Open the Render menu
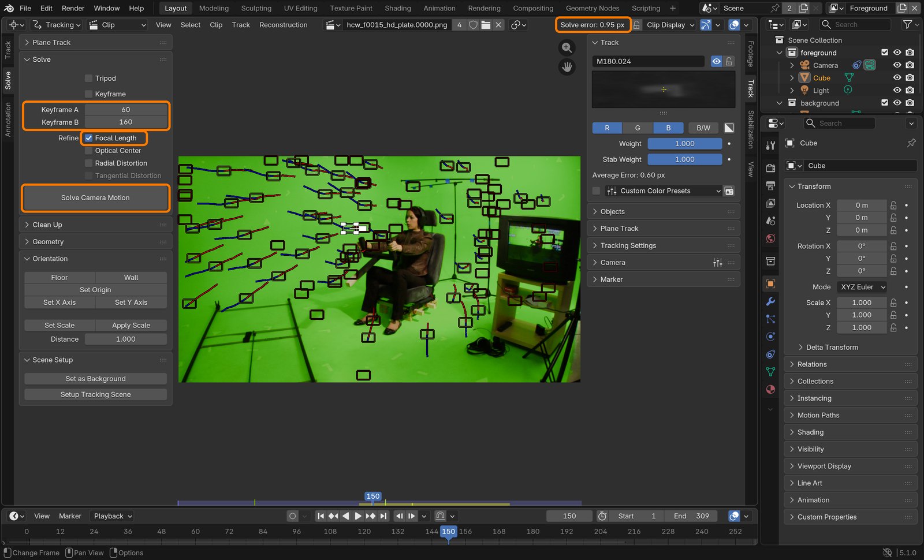Screen dimensions: 924x560 73,8
